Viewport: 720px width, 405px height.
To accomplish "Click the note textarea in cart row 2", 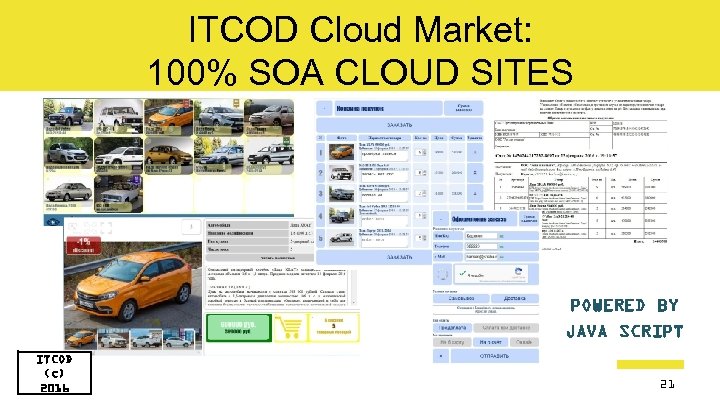I will click(x=384, y=176).
